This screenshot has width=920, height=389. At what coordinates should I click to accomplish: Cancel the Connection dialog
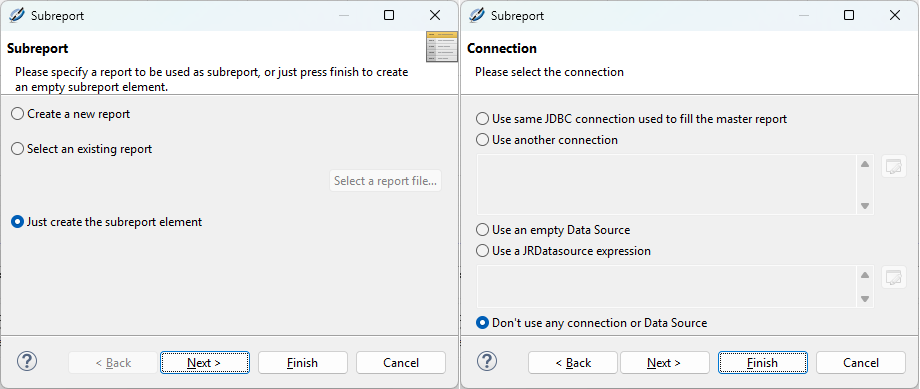point(861,363)
